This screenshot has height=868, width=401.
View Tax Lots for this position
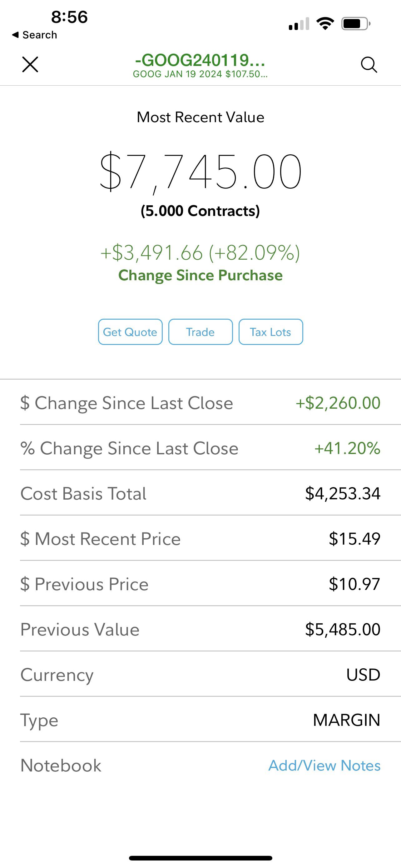tap(270, 332)
